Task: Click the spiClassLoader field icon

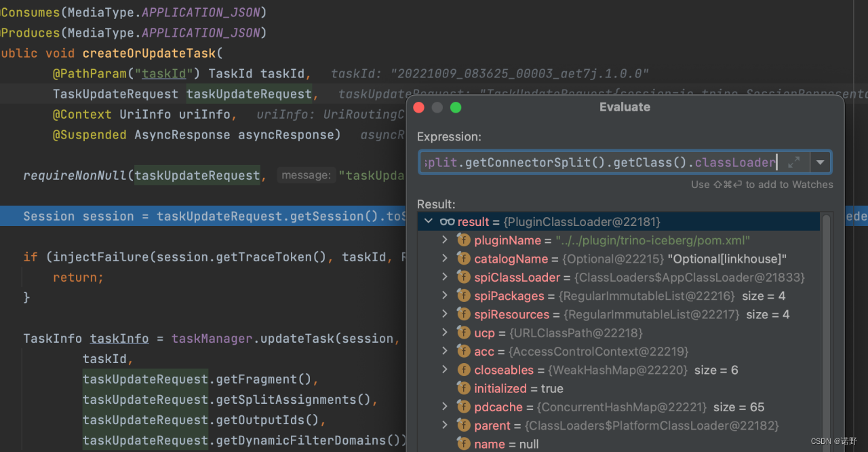Action: [x=463, y=277]
